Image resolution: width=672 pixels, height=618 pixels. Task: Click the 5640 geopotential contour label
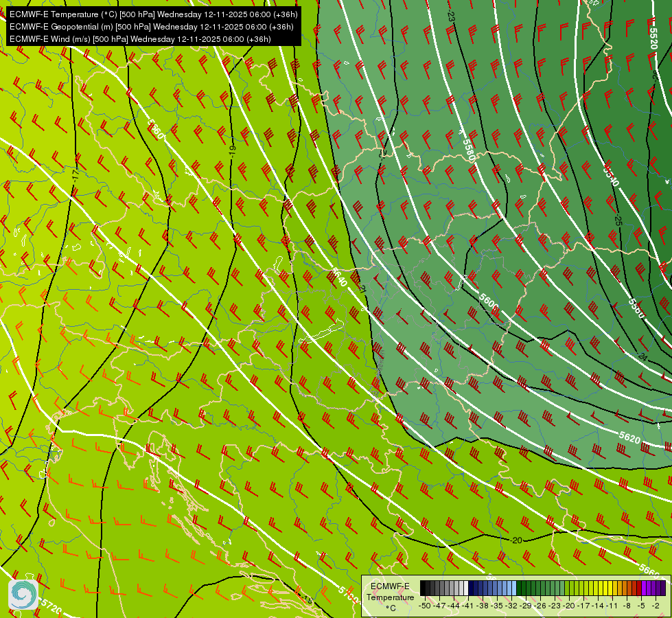tap(339, 277)
